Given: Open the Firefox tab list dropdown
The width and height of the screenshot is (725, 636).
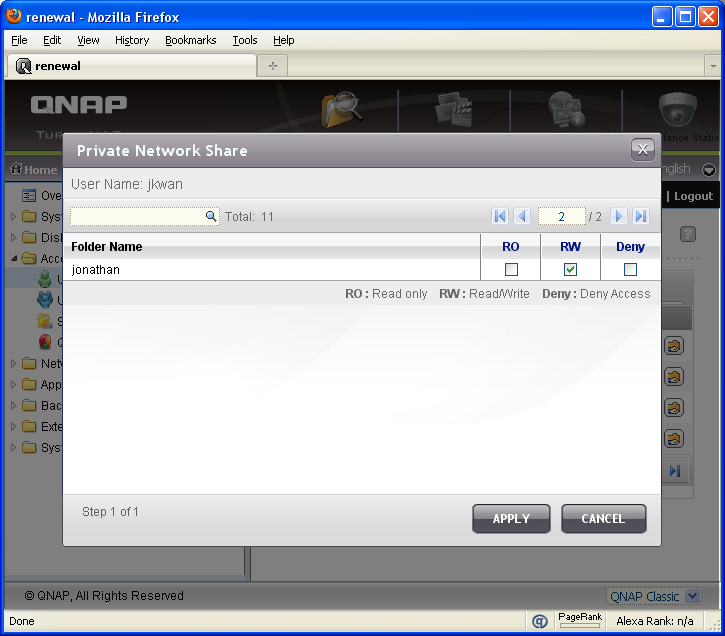Looking at the screenshot, I should tap(713, 65).
